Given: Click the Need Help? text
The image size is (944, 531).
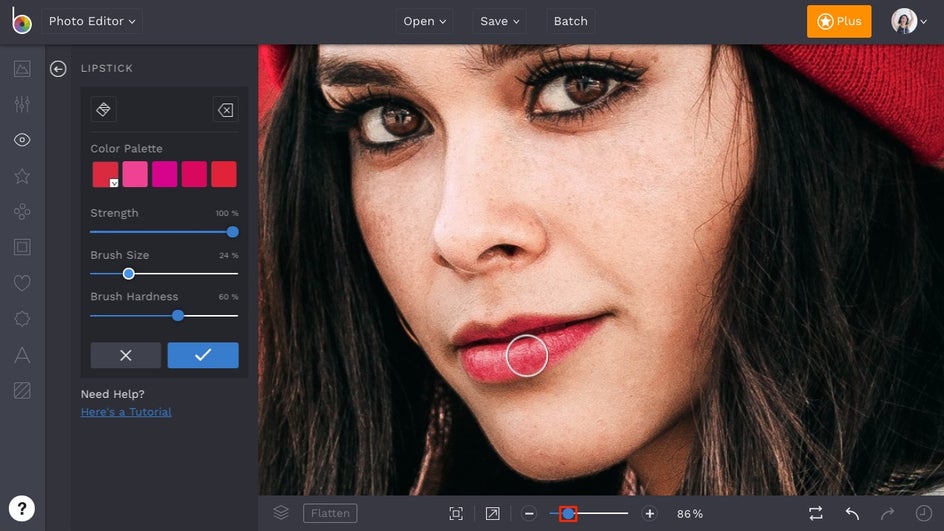Looking at the screenshot, I should pyautogui.click(x=113, y=394).
